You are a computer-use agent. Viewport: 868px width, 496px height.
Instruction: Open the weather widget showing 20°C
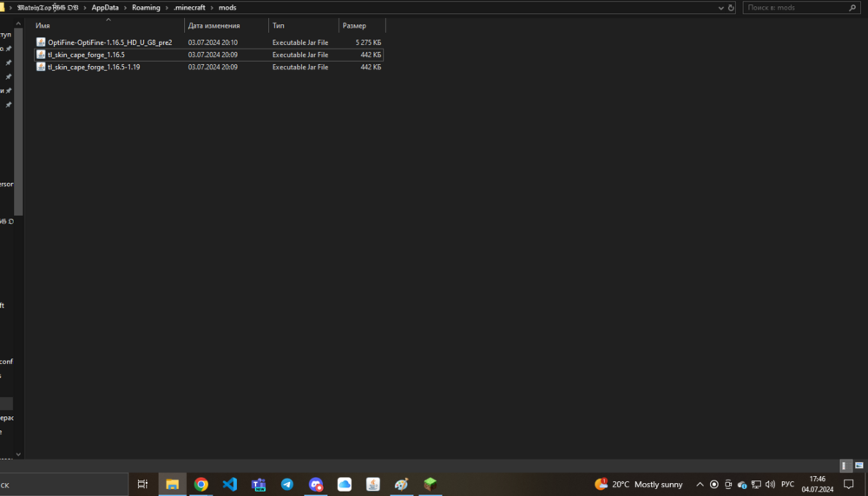coord(639,485)
